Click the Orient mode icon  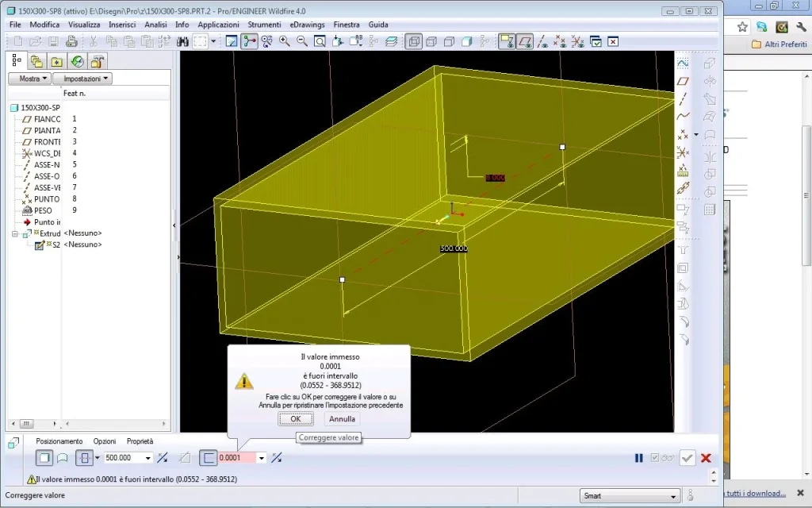pos(266,41)
